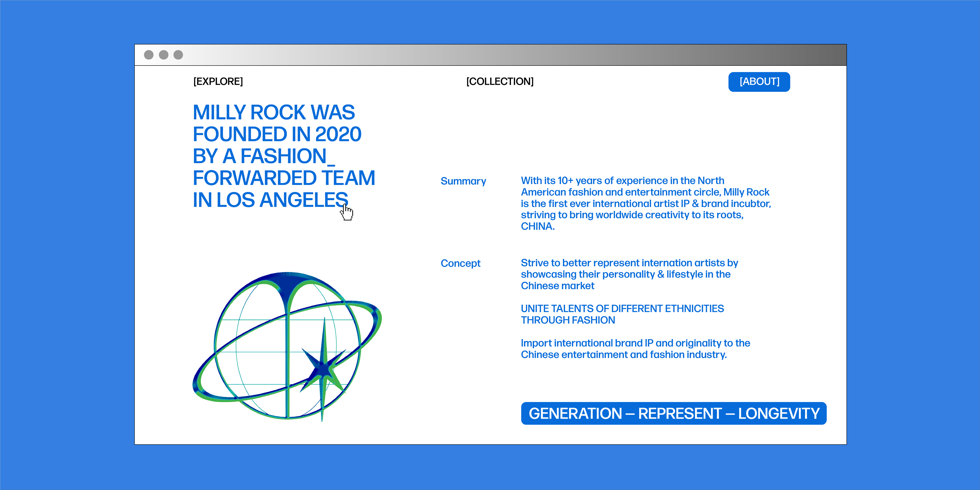Select the highlighted ABOUT tab button
Screen dimensions: 980x490
(759, 82)
